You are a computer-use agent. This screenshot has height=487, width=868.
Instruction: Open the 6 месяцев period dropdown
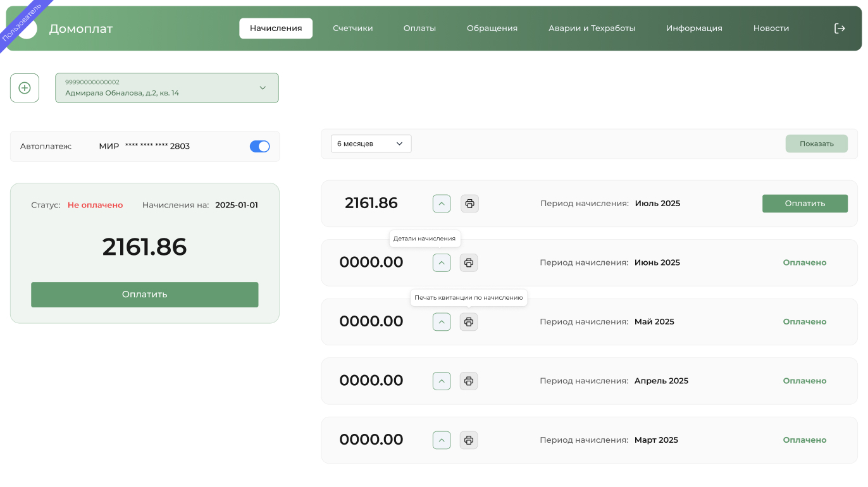(x=371, y=144)
